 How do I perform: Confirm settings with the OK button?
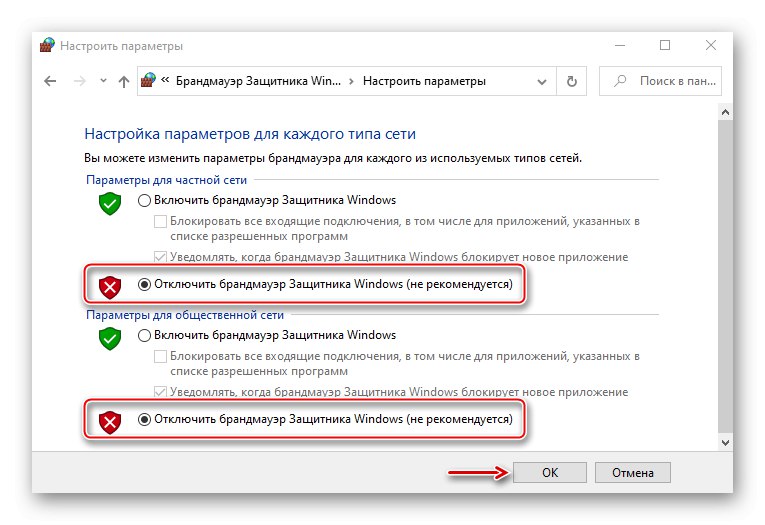point(550,472)
